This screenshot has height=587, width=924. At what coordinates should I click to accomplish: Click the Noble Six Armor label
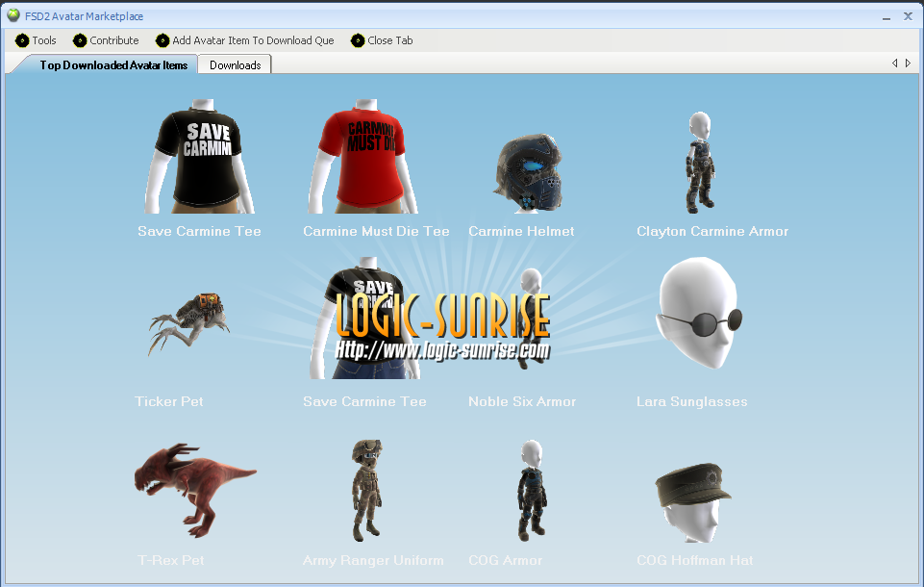pos(521,401)
